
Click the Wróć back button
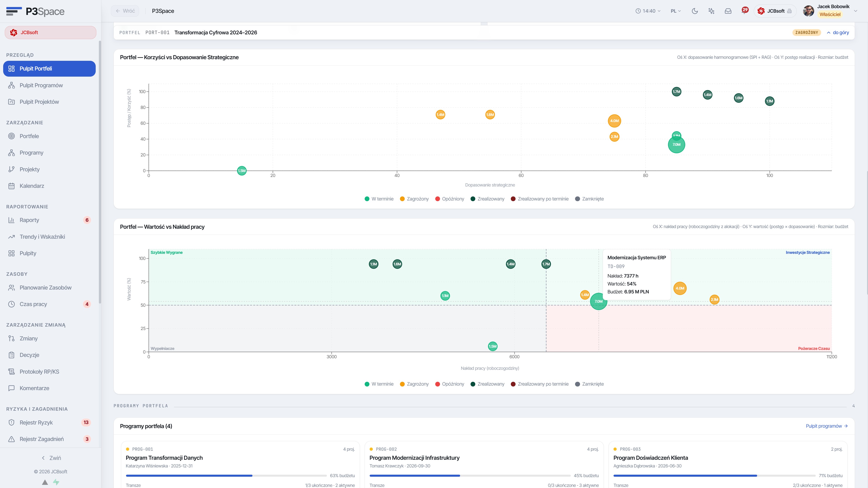coord(125,11)
